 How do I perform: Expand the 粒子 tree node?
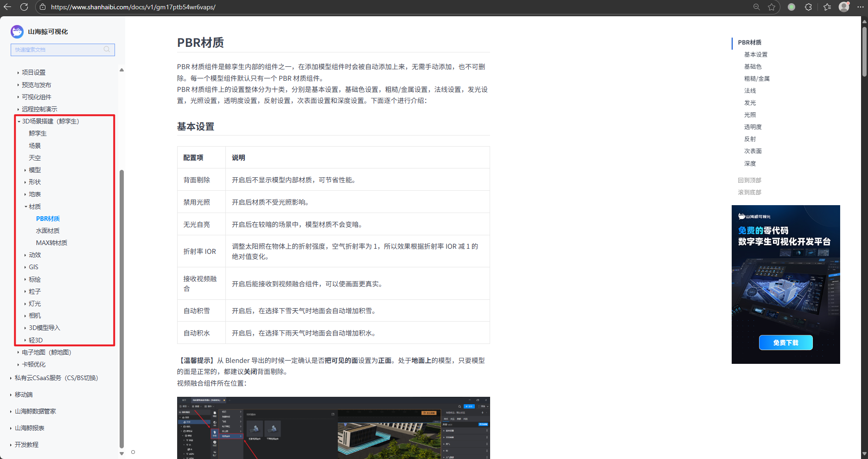pos(25,291)
